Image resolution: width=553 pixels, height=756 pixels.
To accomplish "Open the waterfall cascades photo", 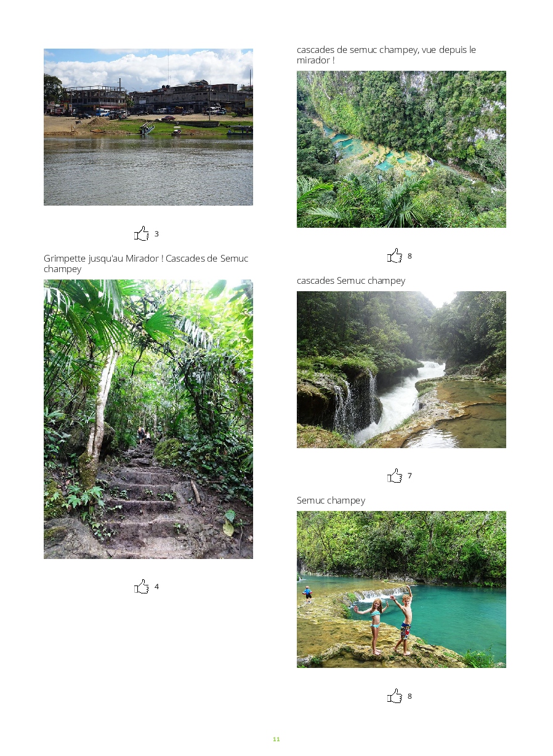I will tap(402, 369).
